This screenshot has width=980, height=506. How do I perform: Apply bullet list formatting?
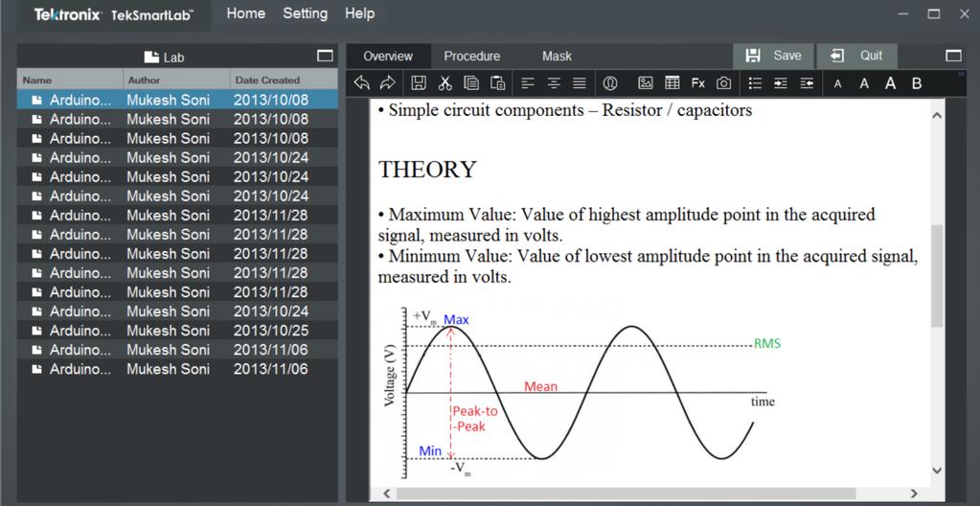click(755, 83)
